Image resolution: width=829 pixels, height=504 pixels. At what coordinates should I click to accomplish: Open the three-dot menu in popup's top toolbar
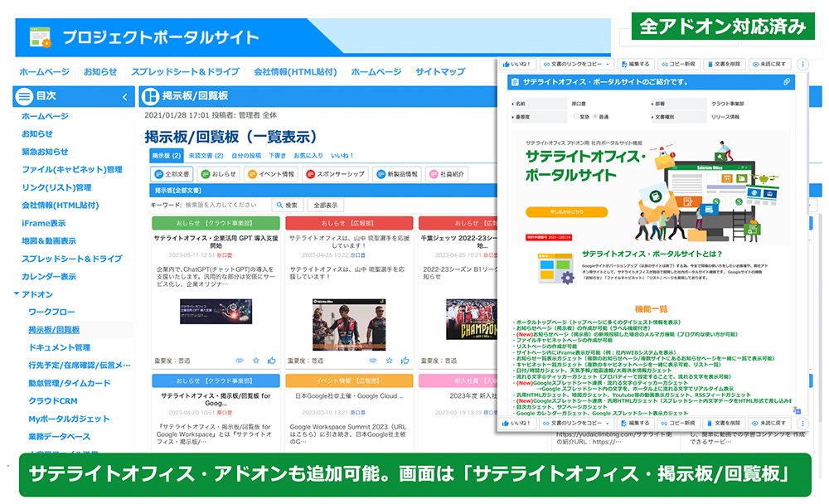[802, 64]
